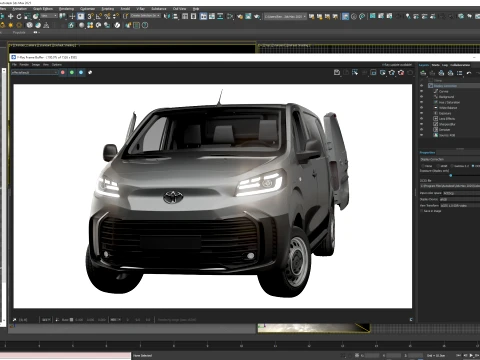Open the Arnold menu
Image resolution: width=480 pixels, height=360 pixels.
click(x=125, y=9)
